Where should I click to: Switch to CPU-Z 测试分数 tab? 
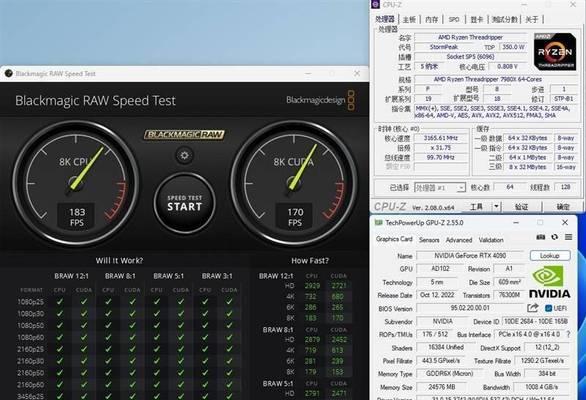click(505, 19)
